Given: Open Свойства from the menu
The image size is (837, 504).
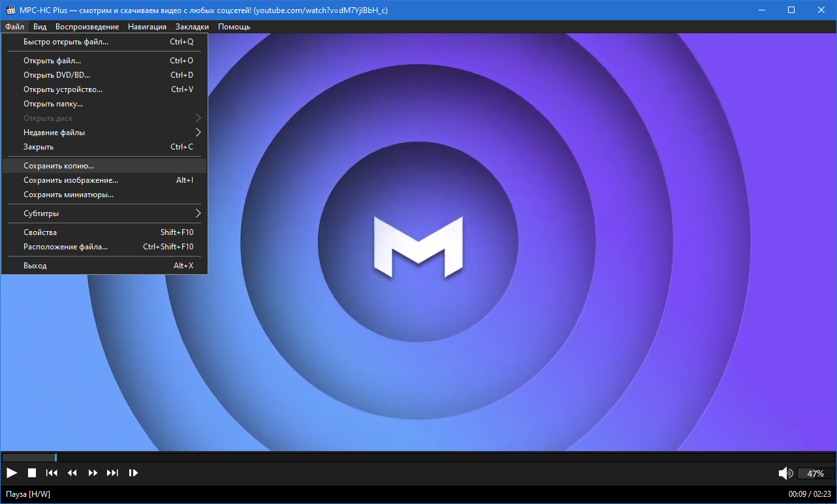Looking at the screenshot, I should pyautogui.click(x=104, y=232).
